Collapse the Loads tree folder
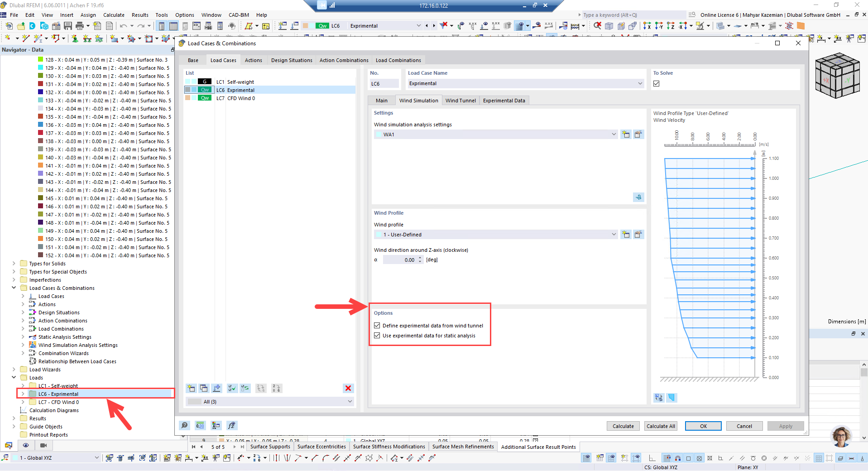The height and width of the screenshot is (471, 868). 14,378
